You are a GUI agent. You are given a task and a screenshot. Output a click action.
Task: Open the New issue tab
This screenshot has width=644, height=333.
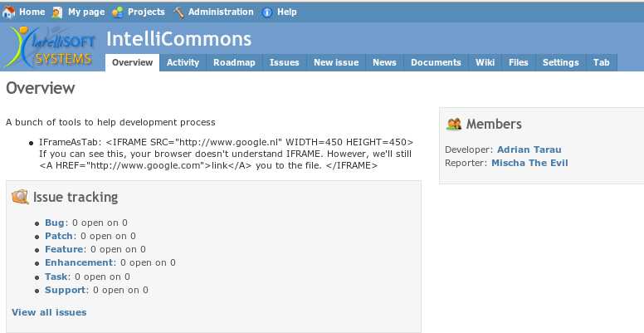336,62
